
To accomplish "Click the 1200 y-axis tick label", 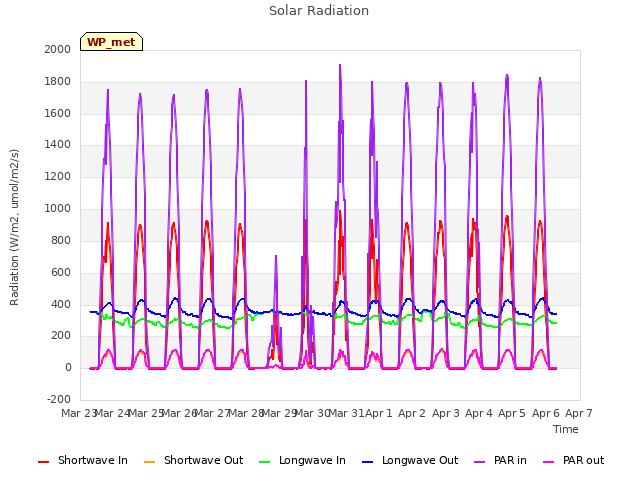I will pyautogui.click(x=58, y=177).
